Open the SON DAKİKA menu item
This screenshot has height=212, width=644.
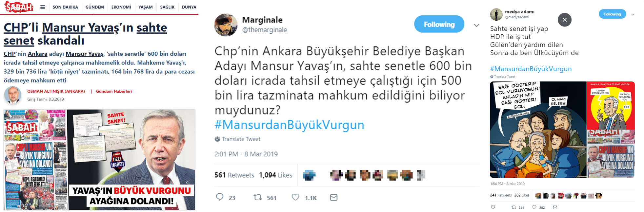point(65,7)
